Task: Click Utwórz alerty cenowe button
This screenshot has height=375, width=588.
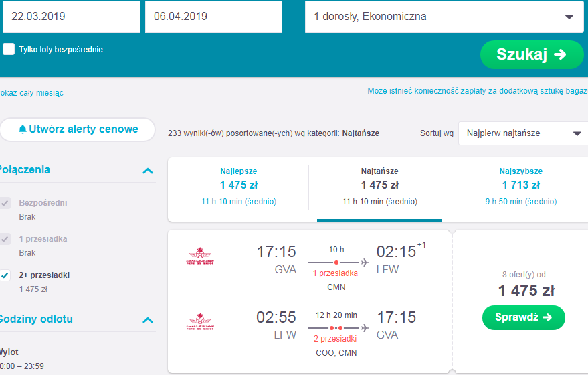Action: click(78, 129)
